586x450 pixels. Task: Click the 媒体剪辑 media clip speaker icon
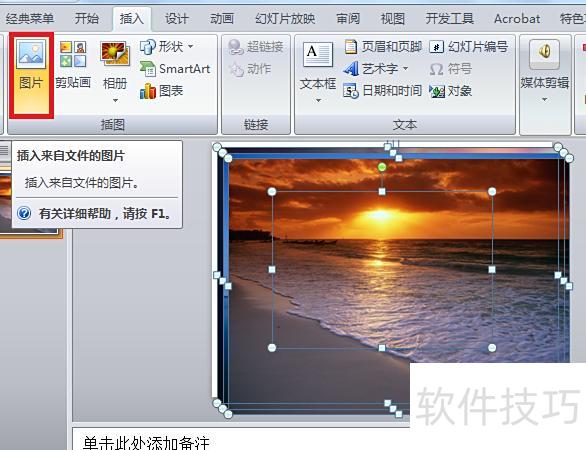pos(545,53)
